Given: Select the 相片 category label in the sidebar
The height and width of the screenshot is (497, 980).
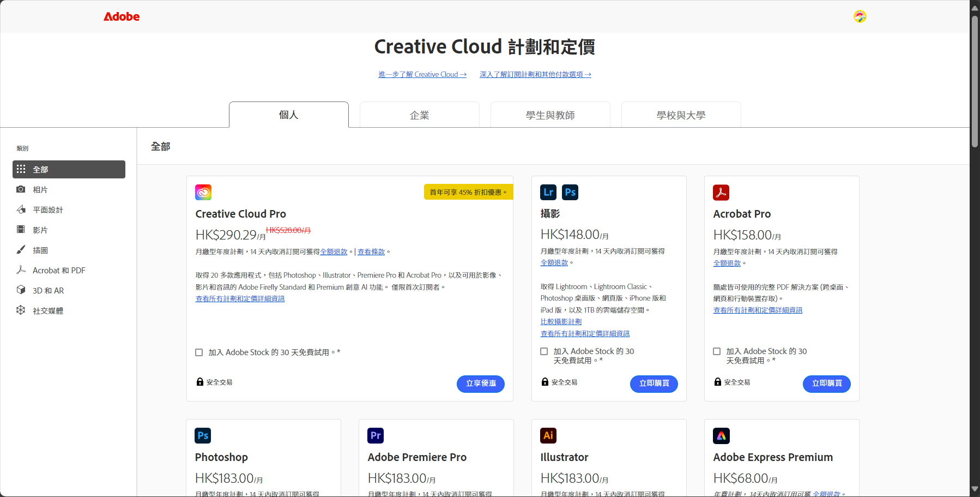Looking at the screenshot, I should [x=40, y=190].
